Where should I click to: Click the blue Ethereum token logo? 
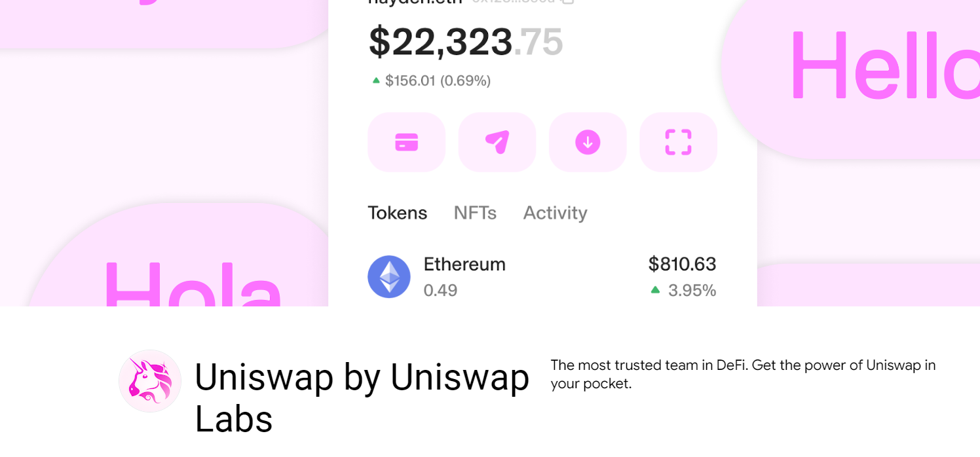coord(389,276)
